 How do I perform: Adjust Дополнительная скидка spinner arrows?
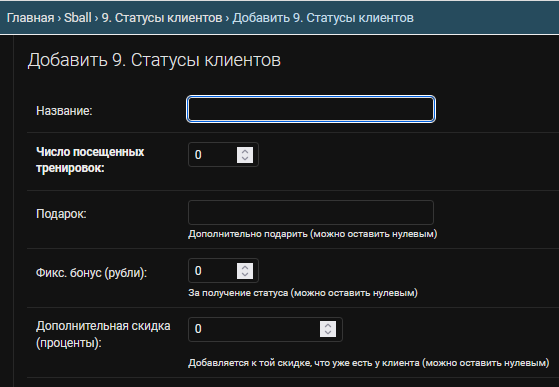coord(328,329)
